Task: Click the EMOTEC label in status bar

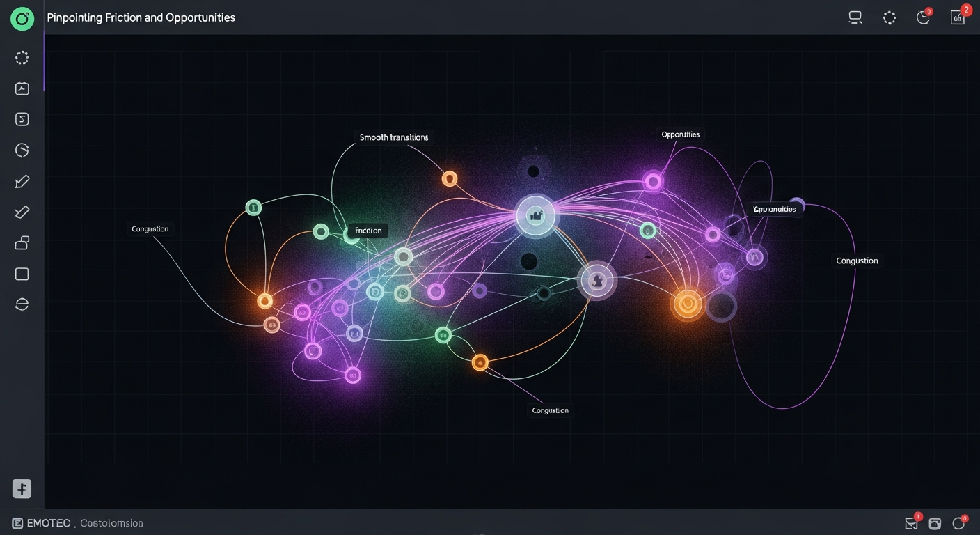Action: [x=48, y=523]
